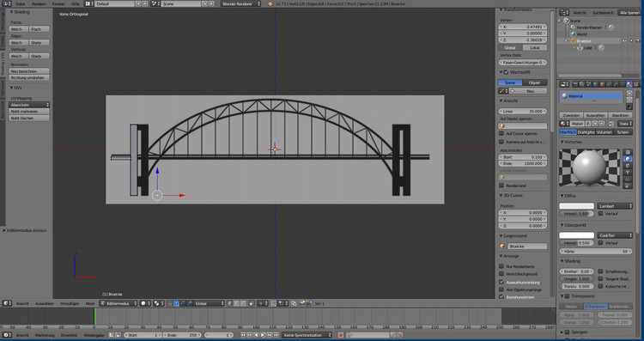
Task: Open the 3D view editor type icon
Action: (6, 303)
